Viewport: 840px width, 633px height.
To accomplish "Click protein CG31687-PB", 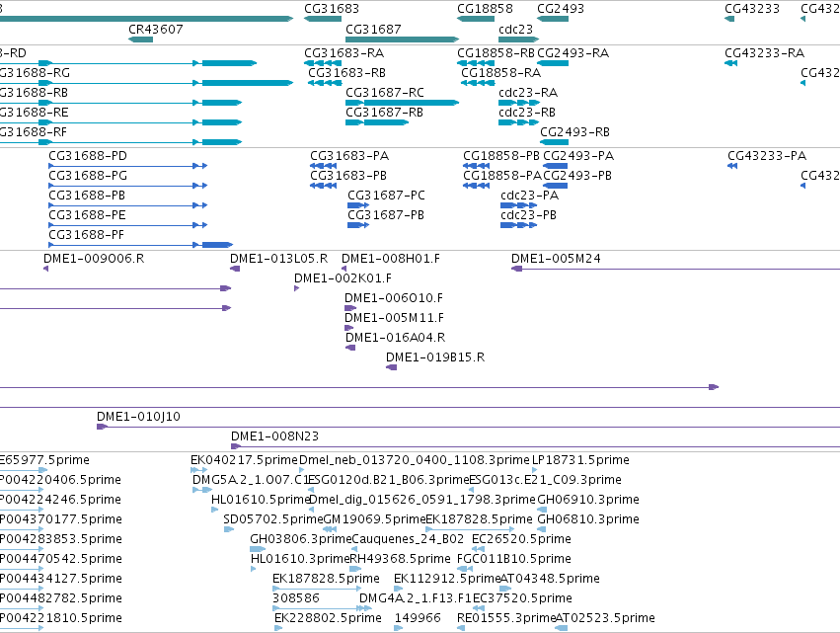I will click(x=386, y=215).
